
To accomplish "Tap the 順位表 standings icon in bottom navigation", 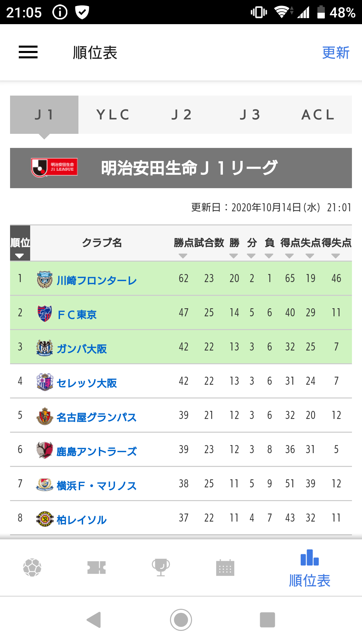I will [x=309, y=568].
